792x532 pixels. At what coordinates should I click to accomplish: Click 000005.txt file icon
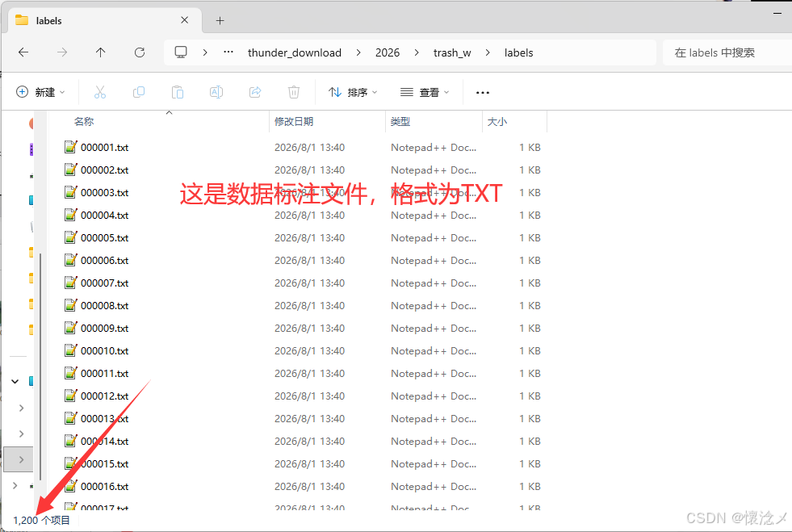(71, 237)
